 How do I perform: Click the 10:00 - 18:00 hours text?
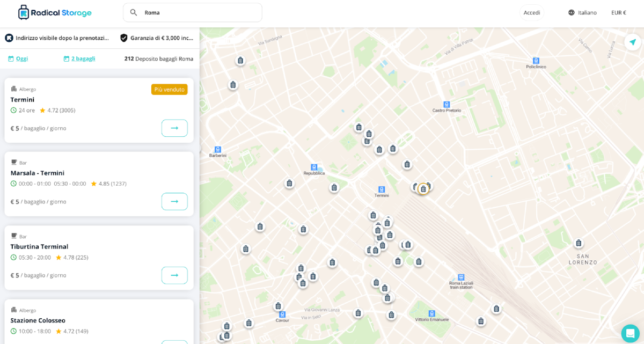tap(35, 331)
